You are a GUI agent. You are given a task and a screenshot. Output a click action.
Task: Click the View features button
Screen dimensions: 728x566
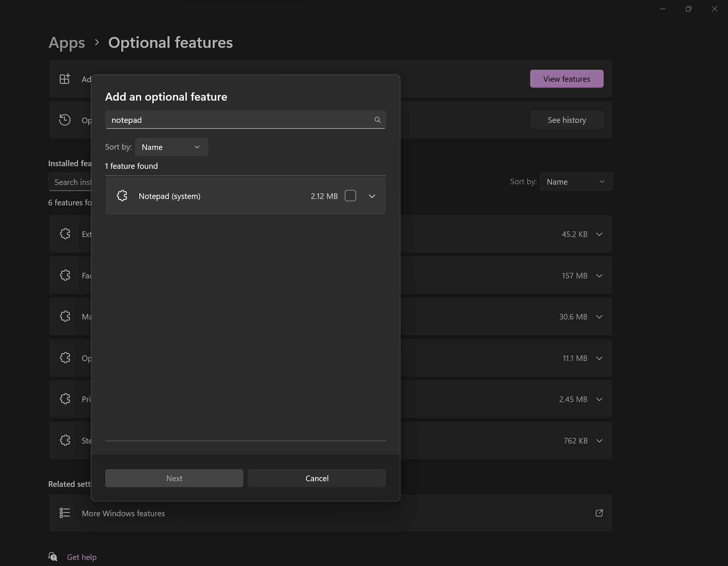(566, 79)
